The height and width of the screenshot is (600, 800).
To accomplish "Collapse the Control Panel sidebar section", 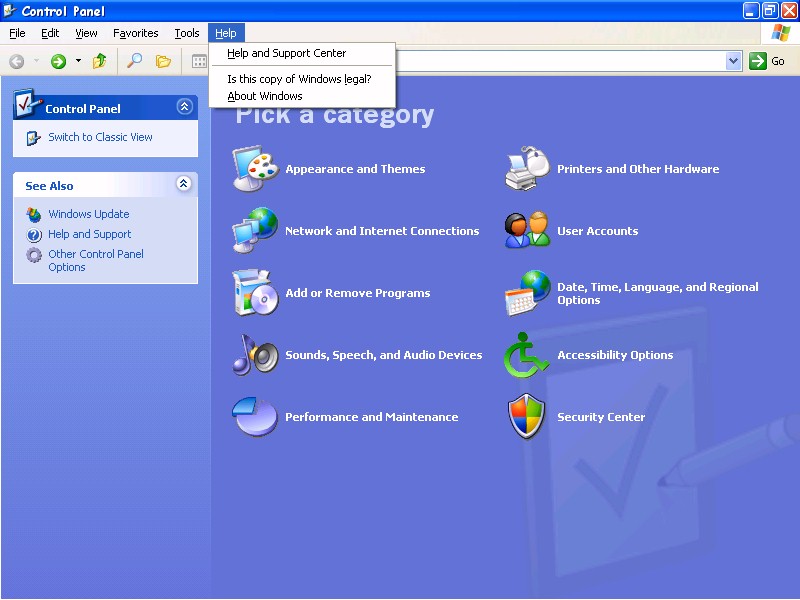I will (x=184, y=107).
